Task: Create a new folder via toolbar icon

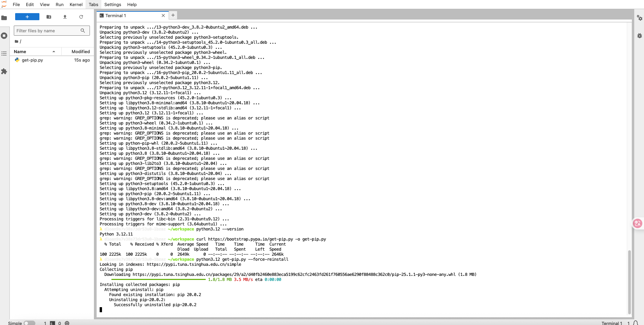Action: (x=49, y=17)
